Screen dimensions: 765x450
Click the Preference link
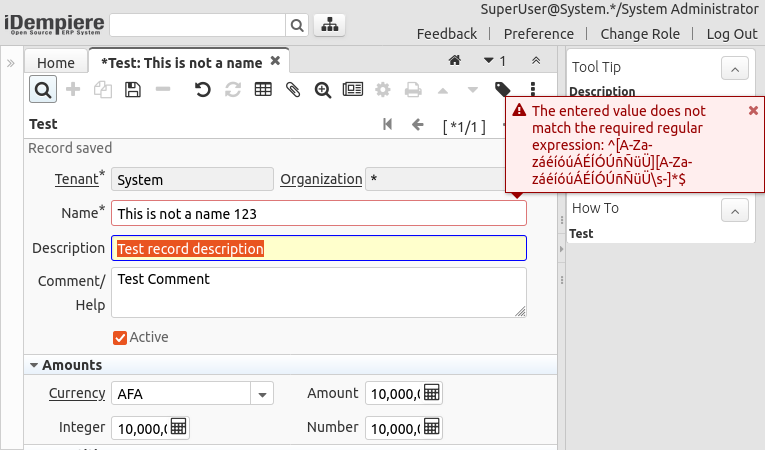pos(538,33)
